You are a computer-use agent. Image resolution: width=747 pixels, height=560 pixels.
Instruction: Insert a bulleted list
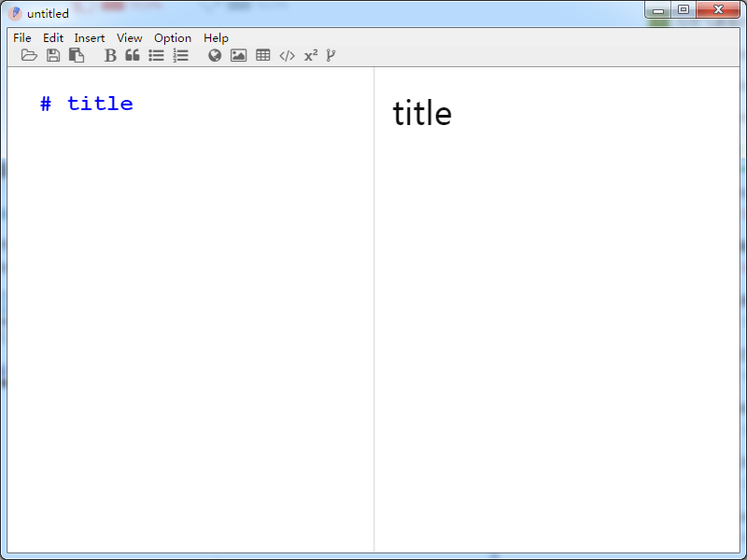pyautogui.click(x=156, y=55)
